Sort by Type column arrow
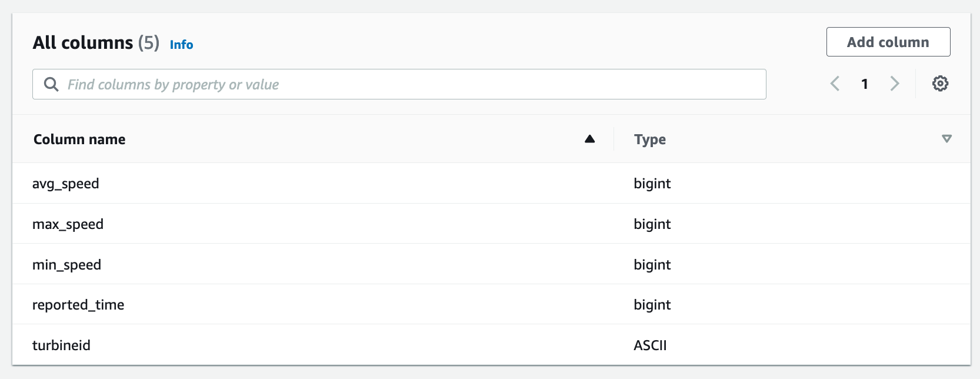 pos(946,139)
